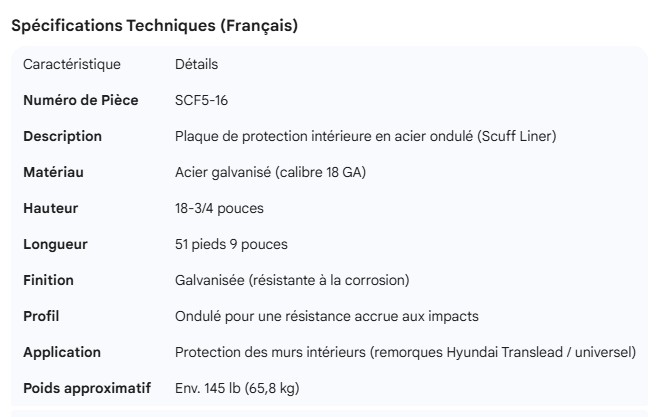Click the Spécifications Techniques (Français) heading
This screenshot has height=417, width=657.
pyautogui.click(x=154, y=27)
